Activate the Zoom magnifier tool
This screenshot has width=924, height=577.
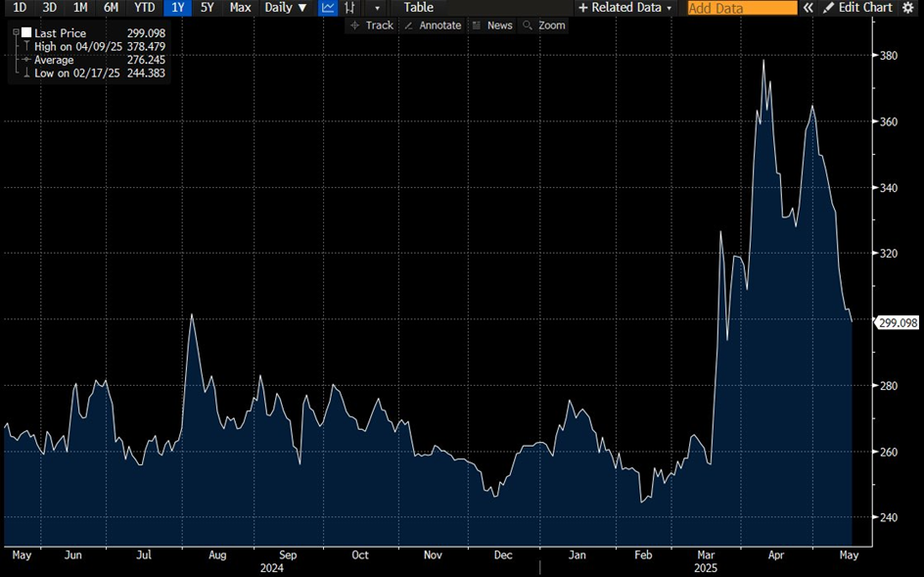(x=544, y=25)
